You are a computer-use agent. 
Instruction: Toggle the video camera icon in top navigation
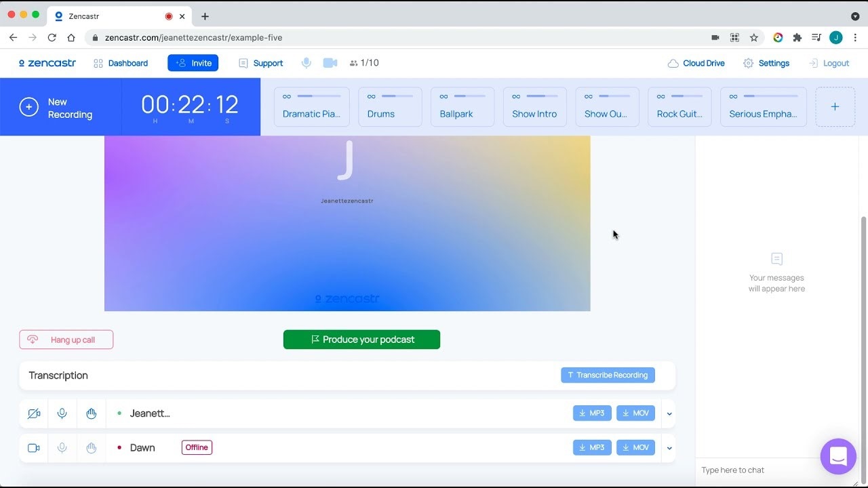tap(330, 63)
